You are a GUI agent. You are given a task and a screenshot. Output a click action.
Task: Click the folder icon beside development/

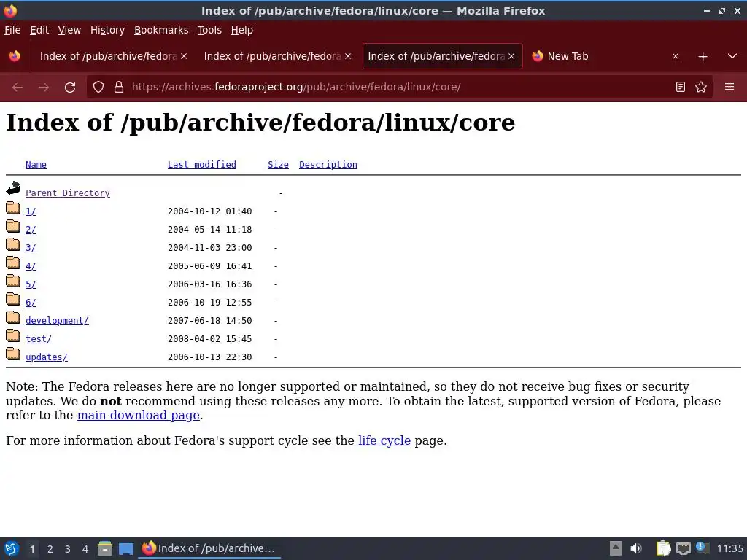(x=13, y=318)
